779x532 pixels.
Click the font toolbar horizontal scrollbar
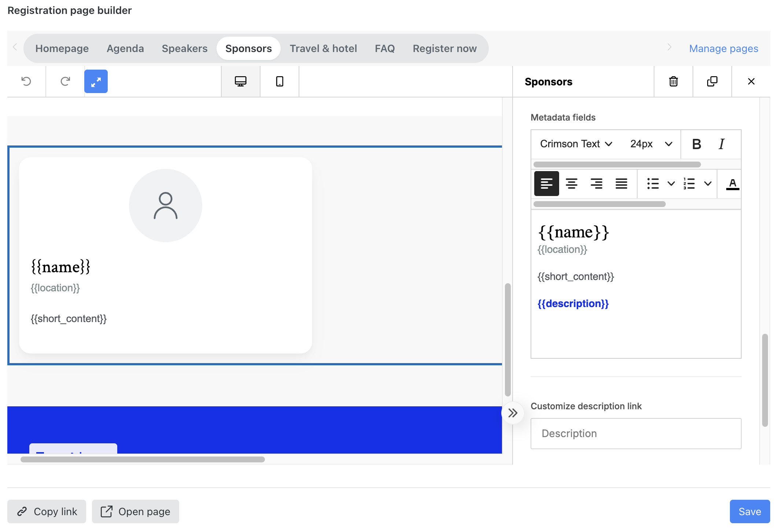tap(617, 165)
